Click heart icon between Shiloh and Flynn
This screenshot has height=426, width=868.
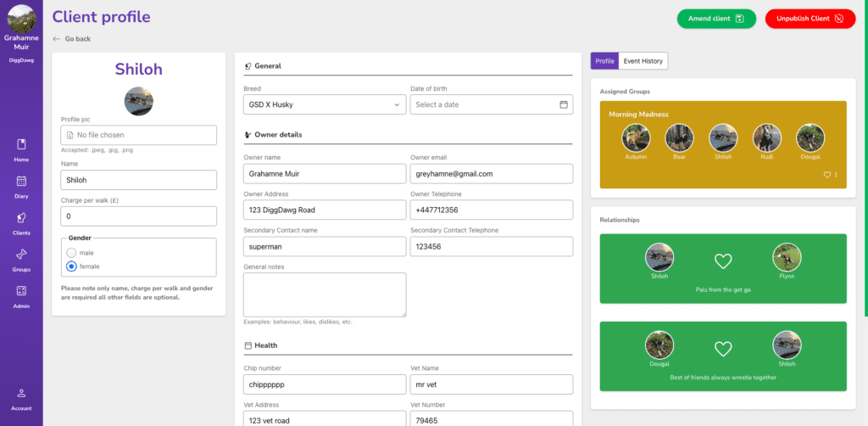point(722,261)
